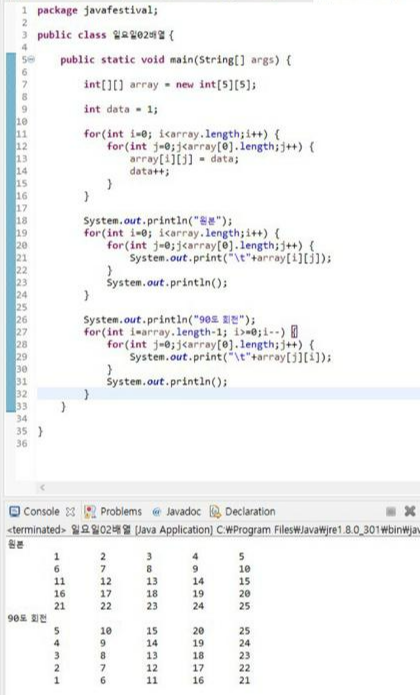The height and width of the screenshot is (695, 420).
Task: Click the for loop with i=array.length-1
Action: click(191, 332)
